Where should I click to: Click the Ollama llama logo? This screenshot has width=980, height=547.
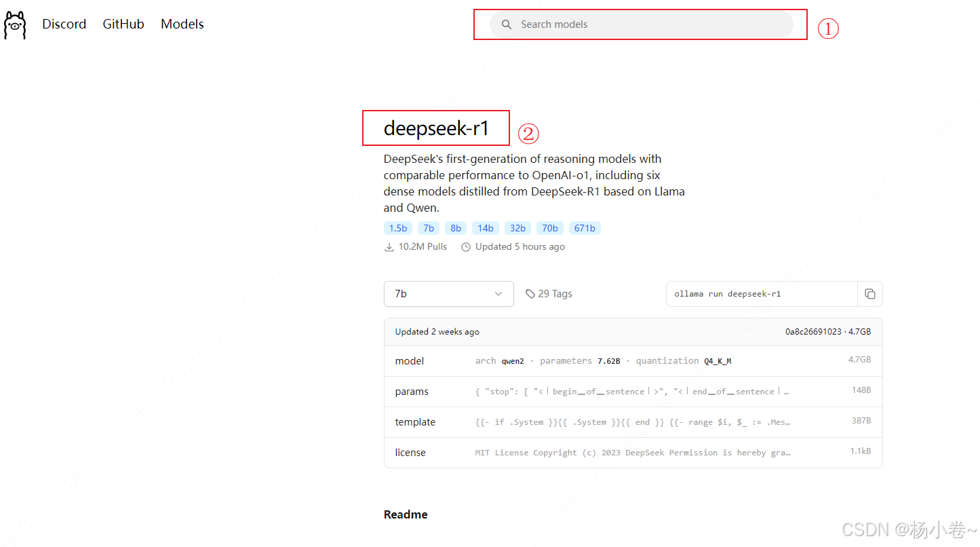pos(15,24)
